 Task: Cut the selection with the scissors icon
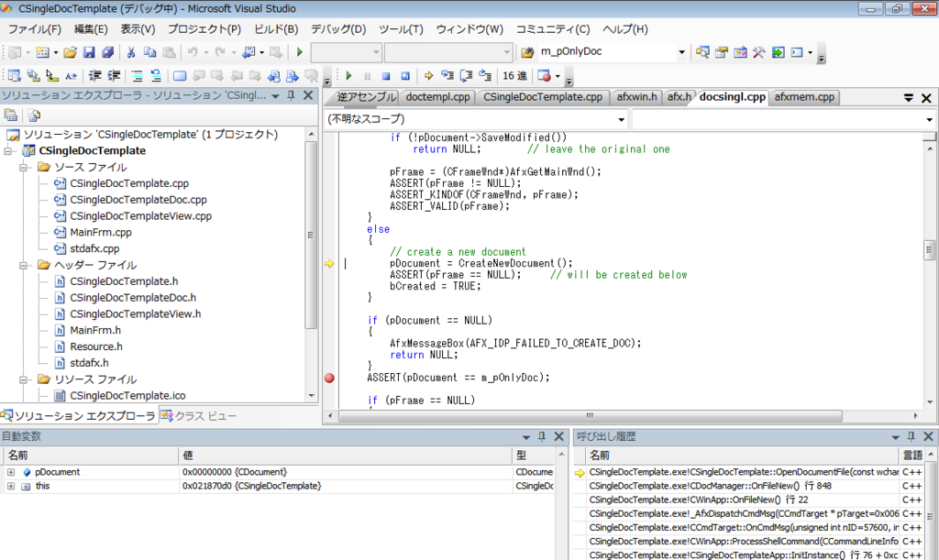tap(131, 52)
